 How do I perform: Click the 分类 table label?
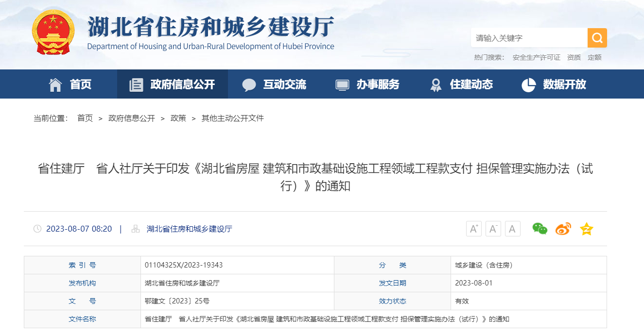click(393, 265)
